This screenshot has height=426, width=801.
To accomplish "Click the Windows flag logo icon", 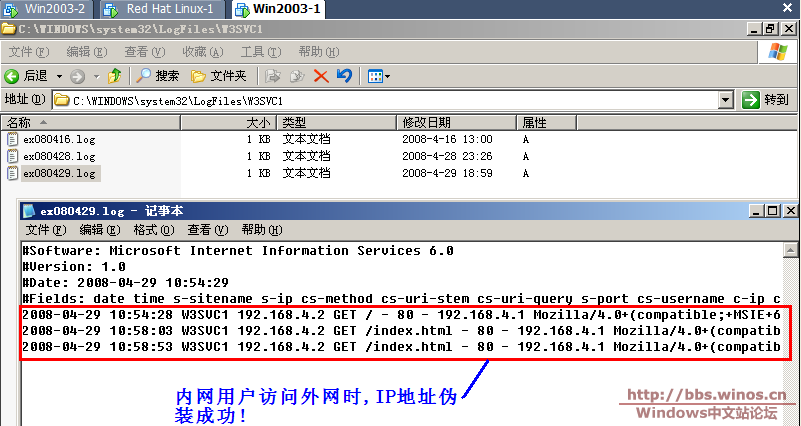I will click(778, 52).
